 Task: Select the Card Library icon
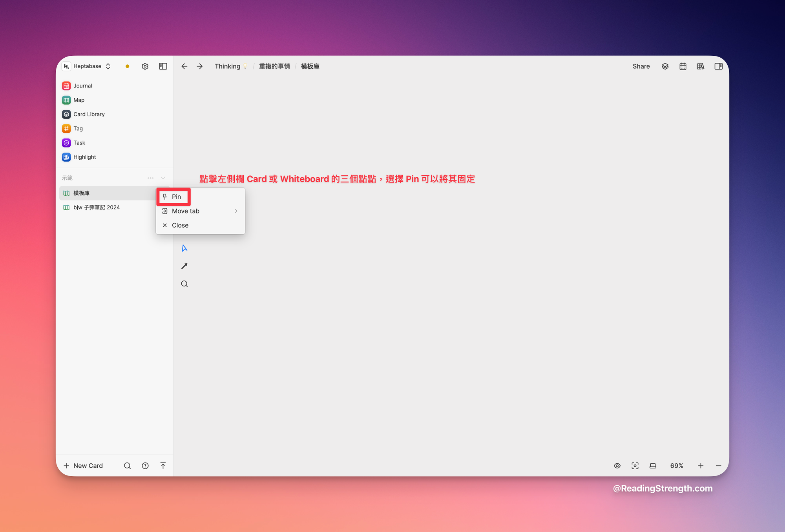coord(66,114)
